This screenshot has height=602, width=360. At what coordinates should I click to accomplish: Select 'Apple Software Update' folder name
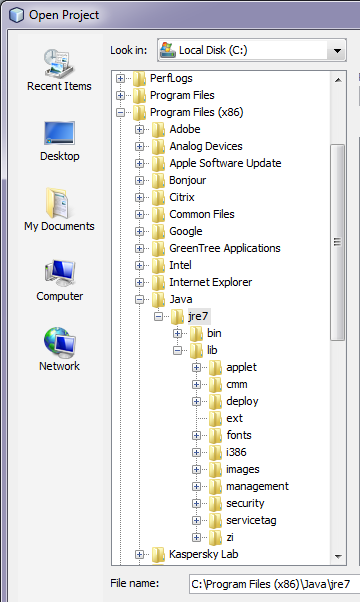[225, 164]
